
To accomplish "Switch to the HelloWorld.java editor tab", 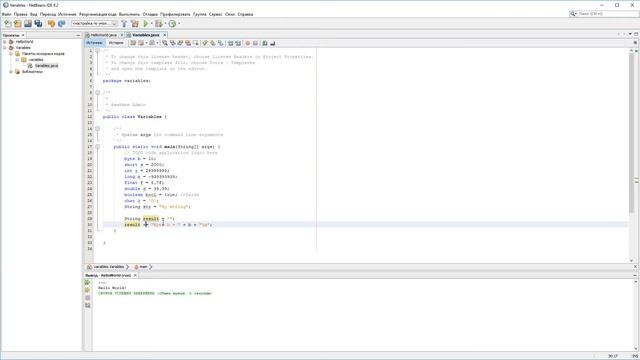I will [x=103, y=35].
